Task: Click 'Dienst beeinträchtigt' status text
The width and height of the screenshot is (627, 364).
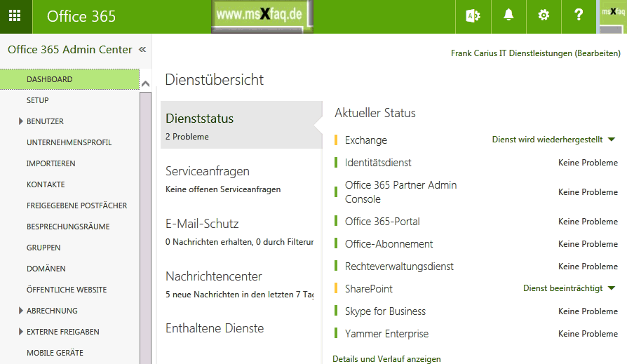Action: pyautogui.click(x=562, y=288)
